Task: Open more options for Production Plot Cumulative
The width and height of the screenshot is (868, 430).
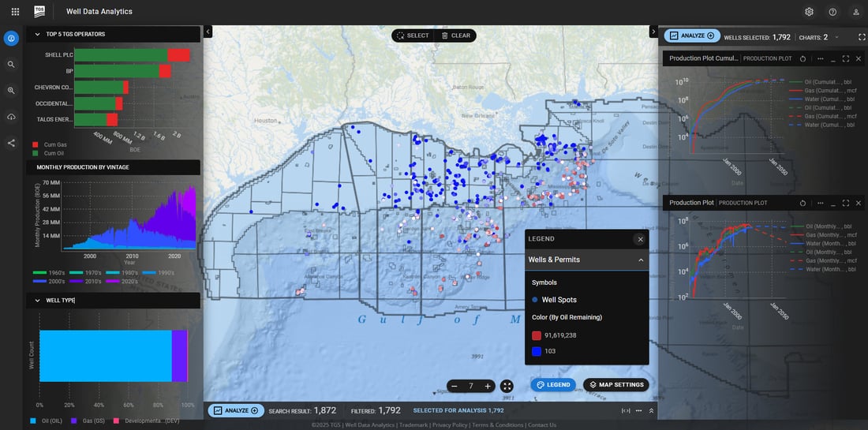Action: (x=820, y=58)
